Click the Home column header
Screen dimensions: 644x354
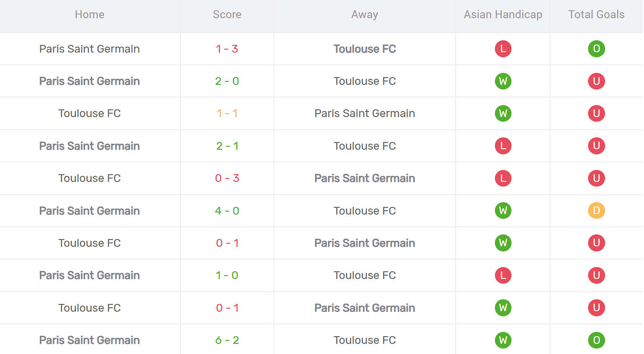[x=89, y=14]
